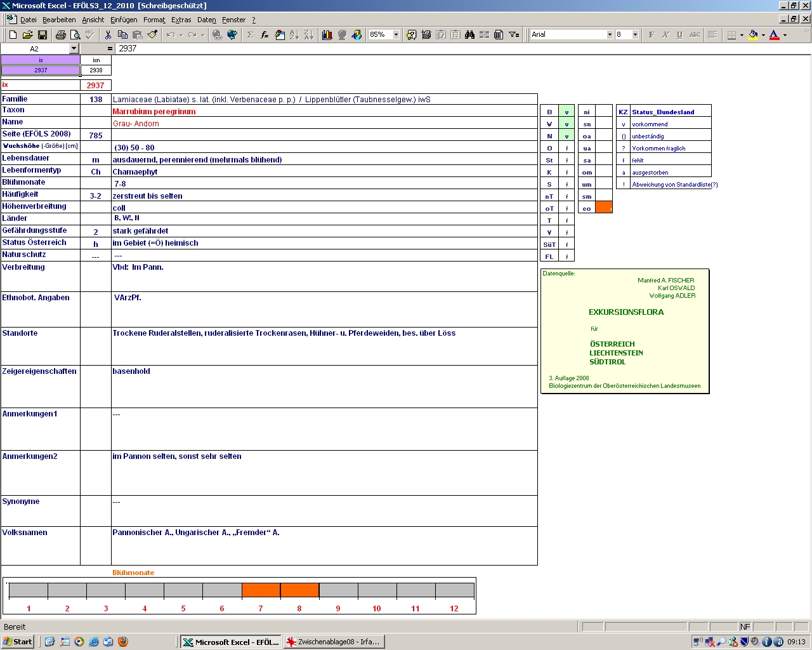Click the AutoSum sigma icon
Screen dimensions: 812x650
pos(250,35)
